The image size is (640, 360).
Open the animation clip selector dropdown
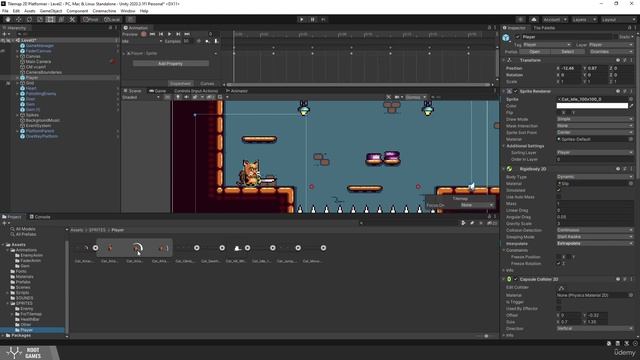(142, 41)
